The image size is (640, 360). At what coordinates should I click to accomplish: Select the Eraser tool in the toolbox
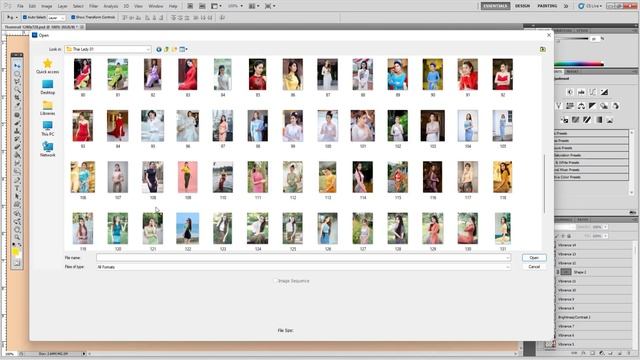(17, 147)
